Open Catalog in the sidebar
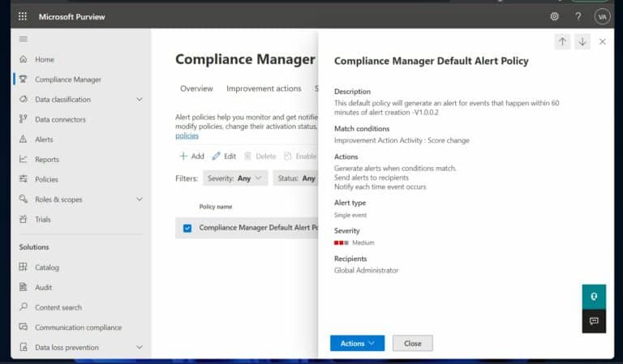Image resolution: width=623 pixels, height=364 pixels. pyautogui.click(x=47, y=268)
